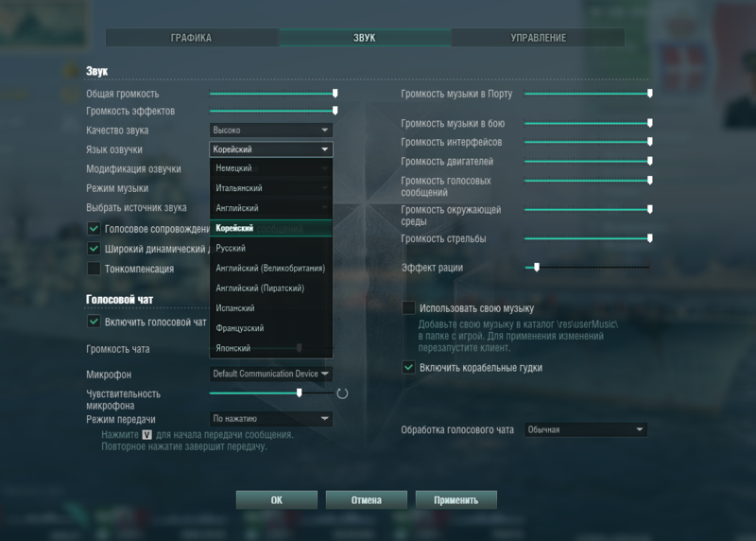Set the Громкость стрельбы slider
This screenshot has height=541, width=756.
pyautogui.click(x=588, y=238)
